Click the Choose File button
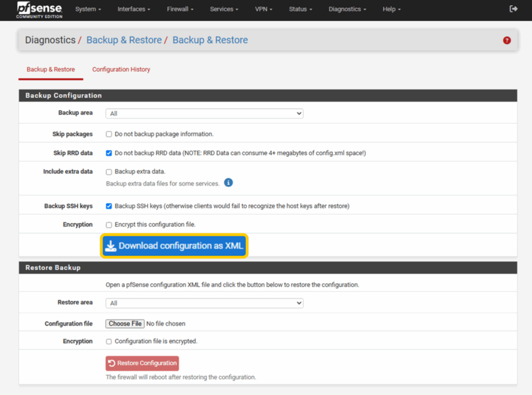The width and height of the screenshot is (532, 395). point(125,324)
